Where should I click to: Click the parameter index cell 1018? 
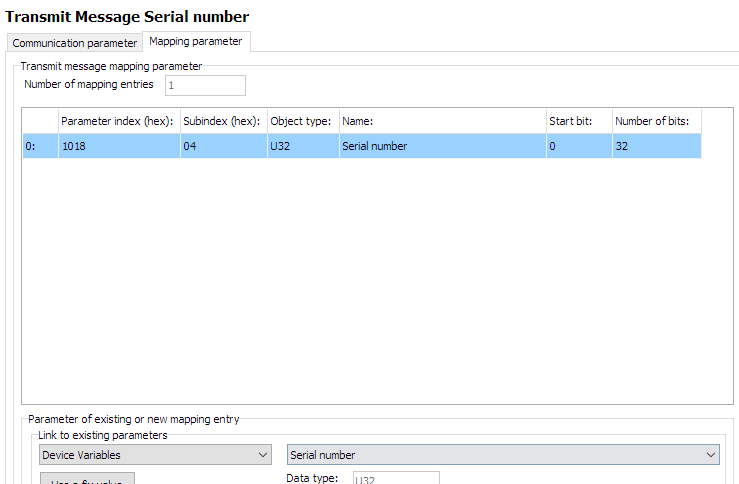tap(118, 146)
